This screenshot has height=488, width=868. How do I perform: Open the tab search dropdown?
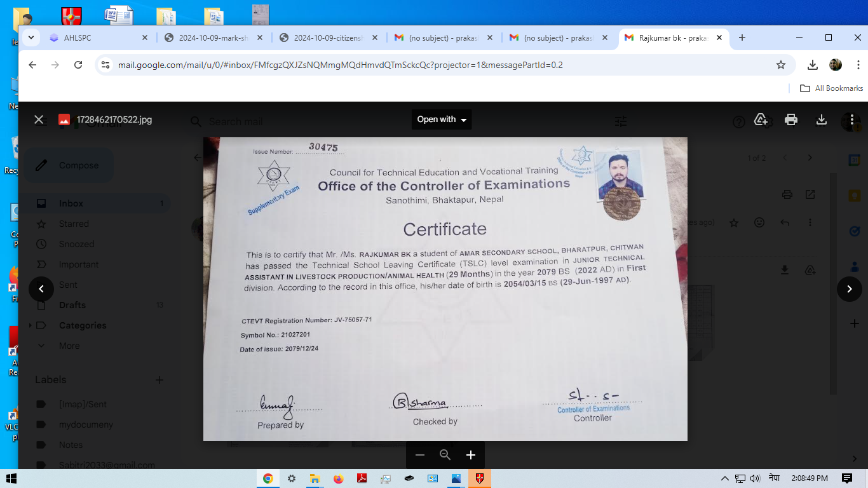31,37
